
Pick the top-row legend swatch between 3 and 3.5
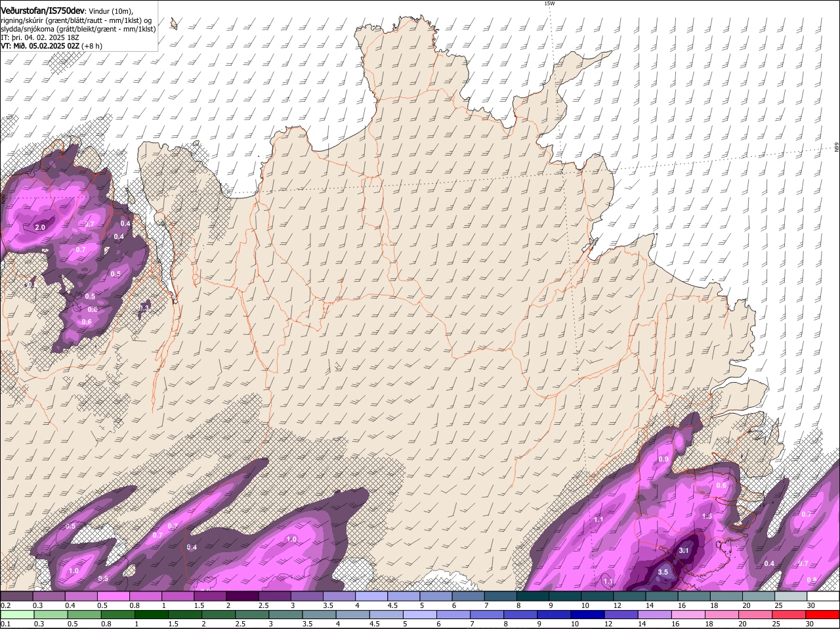(306, 596)
